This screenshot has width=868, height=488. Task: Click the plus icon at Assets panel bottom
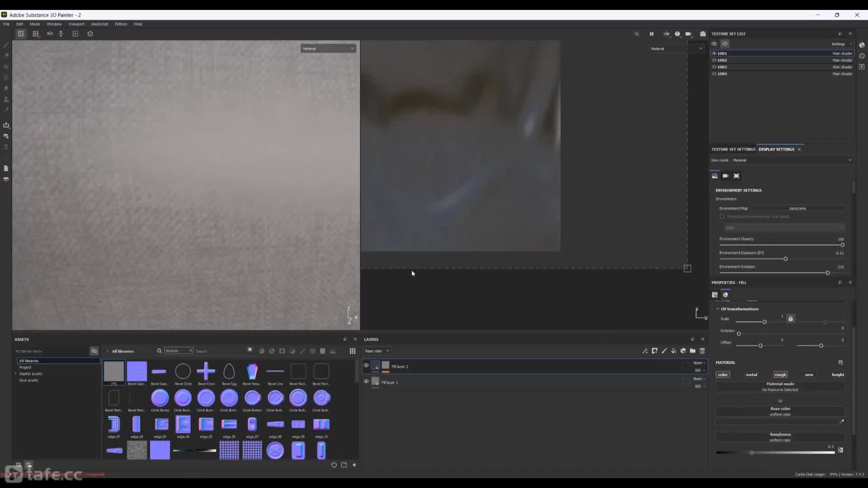[x=354, y=465]
